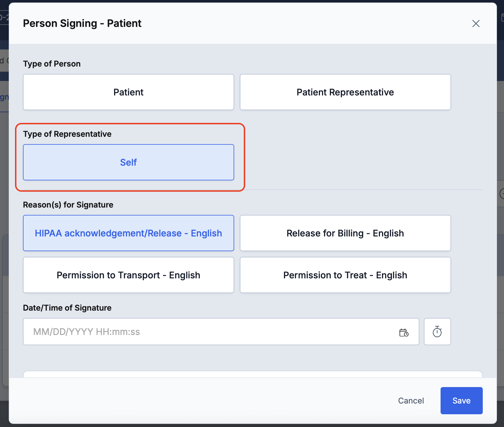Viewport: 504px width, 427px height.
Task: Click the gray partially hidden tab at the left edge
Action: tap(4, 60)
